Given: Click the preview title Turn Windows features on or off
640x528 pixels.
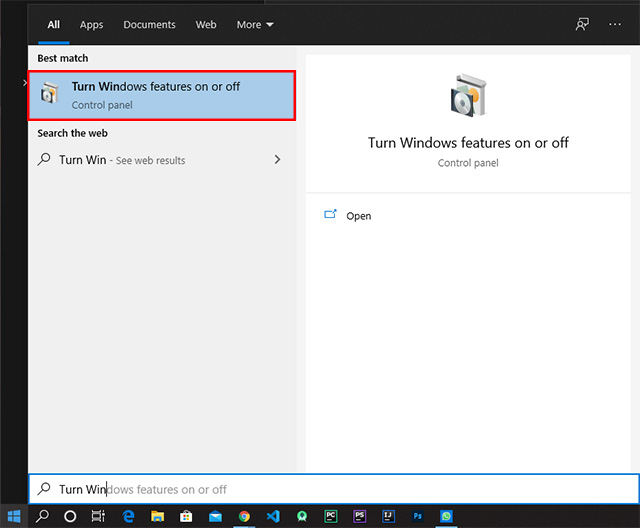Looking at the screenshot, I should tap(468, 143).
